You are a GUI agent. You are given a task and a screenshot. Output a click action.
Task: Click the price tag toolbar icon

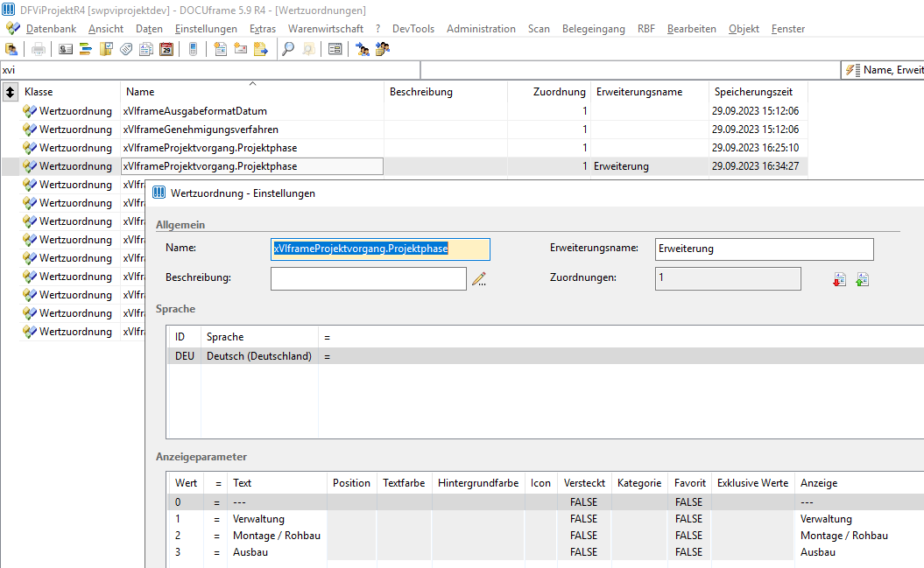pos(126,49)
